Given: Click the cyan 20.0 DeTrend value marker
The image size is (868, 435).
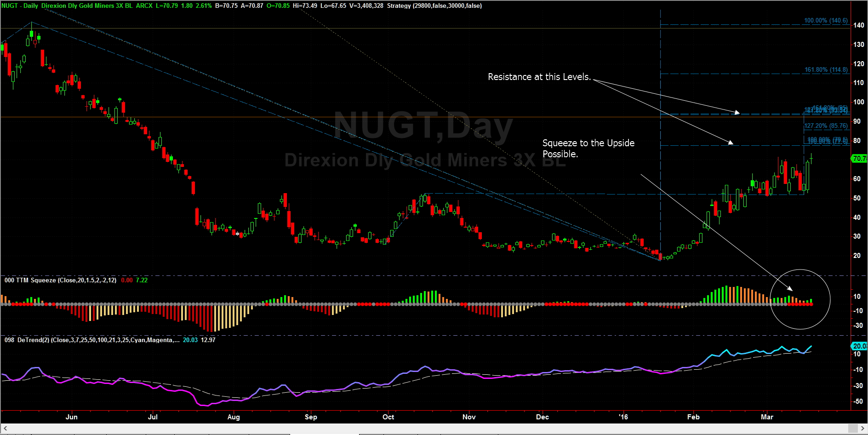Looking at the screenshot, I should point(859,346).
